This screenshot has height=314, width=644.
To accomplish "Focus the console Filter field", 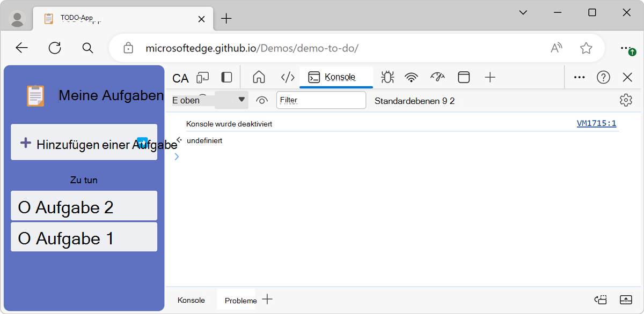I will [321, 100].
